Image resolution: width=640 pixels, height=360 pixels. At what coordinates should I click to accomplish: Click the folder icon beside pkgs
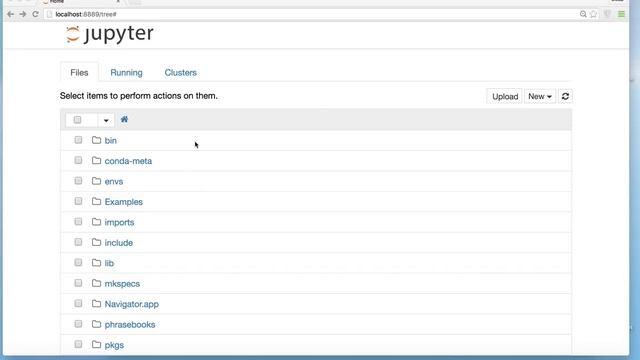point(96,344)
